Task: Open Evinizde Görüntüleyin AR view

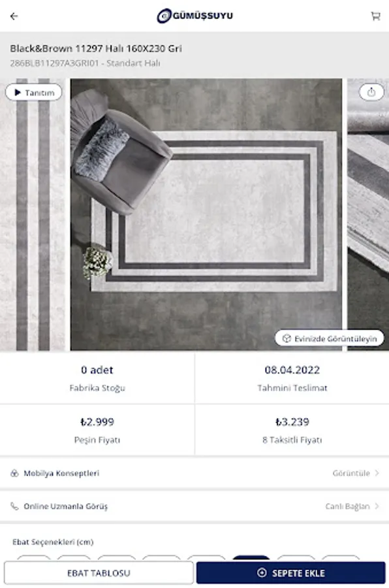Action: tap(330, 338)
